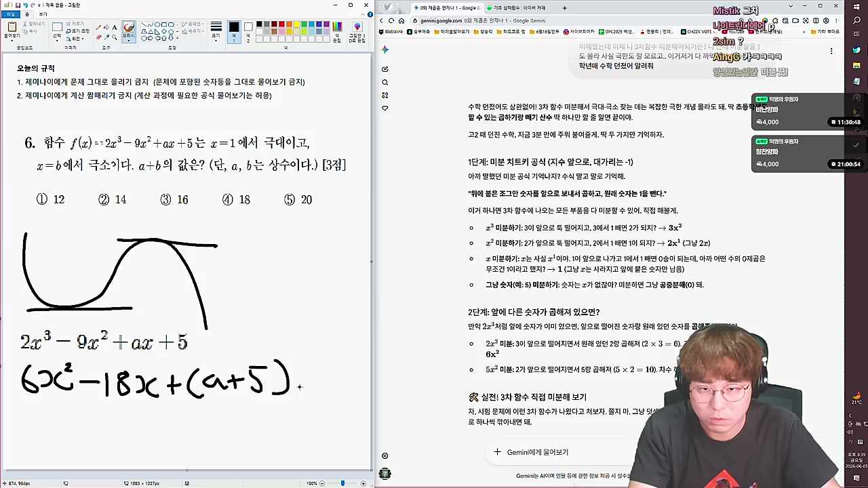Click the Select rectangle tool in Paint

pyautogui.click(x=57, y=27)
